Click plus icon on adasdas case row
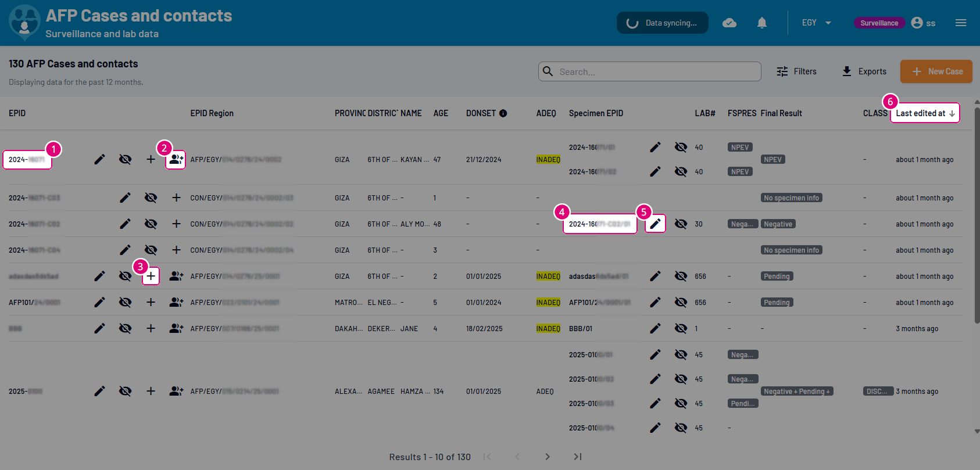The height and width of the screenshot is (470, 980). (x=151, y=276)
